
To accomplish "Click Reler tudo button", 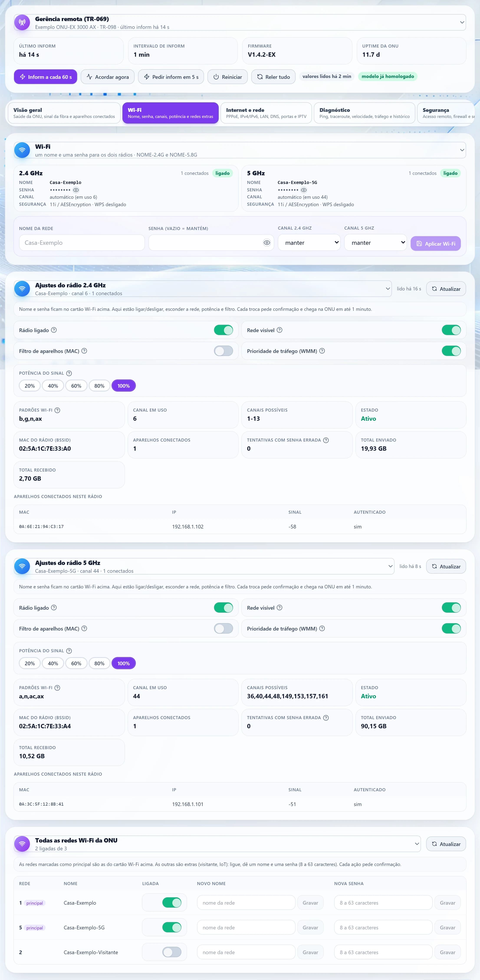I will tap(273, 77).
